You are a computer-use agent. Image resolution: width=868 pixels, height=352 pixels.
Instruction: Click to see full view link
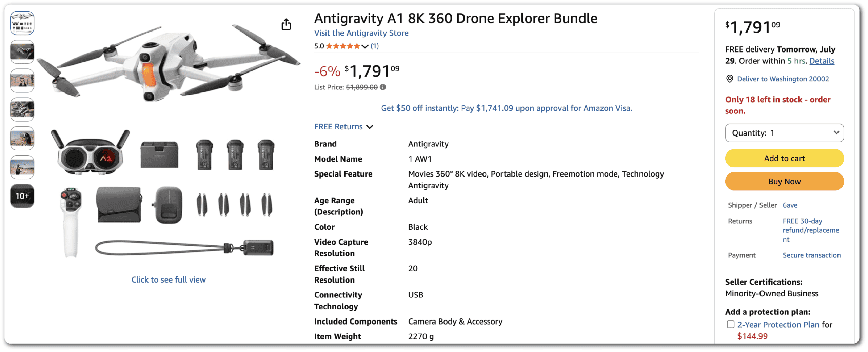pos(169,280)
